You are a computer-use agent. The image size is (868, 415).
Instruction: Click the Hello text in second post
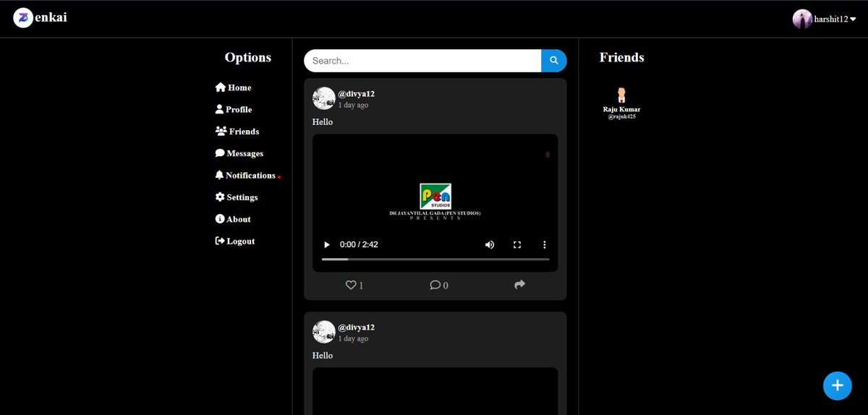pos(323,355)
